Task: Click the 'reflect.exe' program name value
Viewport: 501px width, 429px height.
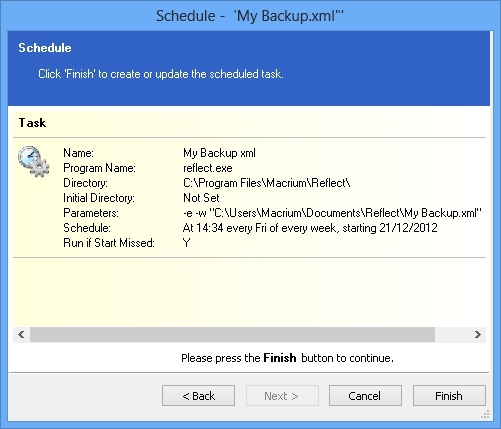Action: click(208, 168)
